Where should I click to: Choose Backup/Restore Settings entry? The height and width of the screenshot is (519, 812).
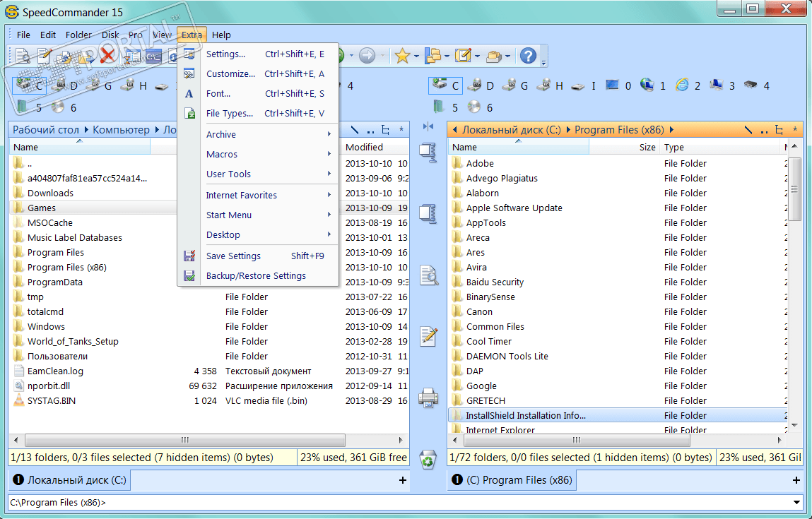(258, 275)
